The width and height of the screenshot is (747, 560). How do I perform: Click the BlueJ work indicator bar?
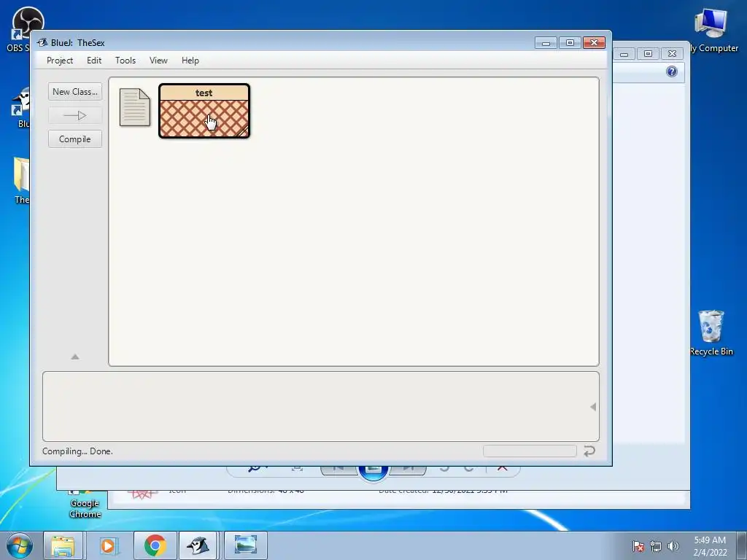[x=530, y=451]
